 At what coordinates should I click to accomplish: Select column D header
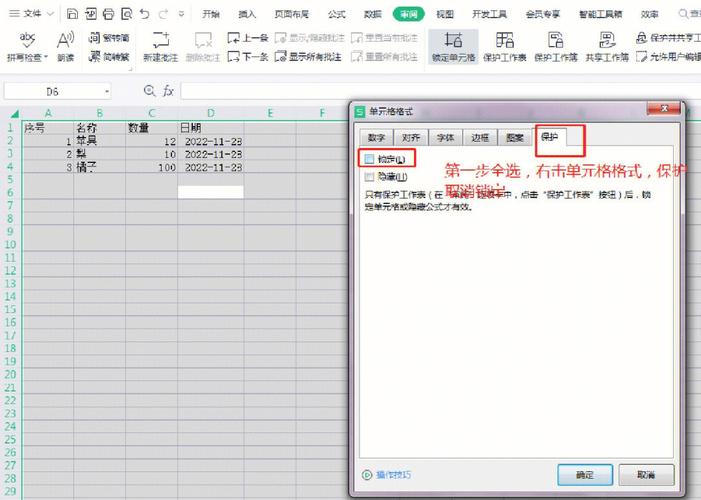(x=211, y=113)
